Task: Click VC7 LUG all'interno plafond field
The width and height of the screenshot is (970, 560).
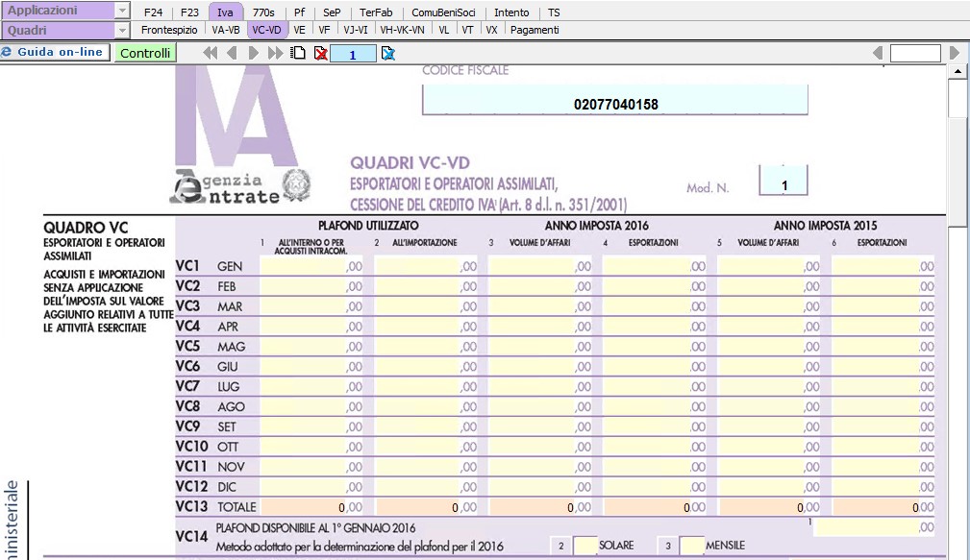Action: point(311,386)
